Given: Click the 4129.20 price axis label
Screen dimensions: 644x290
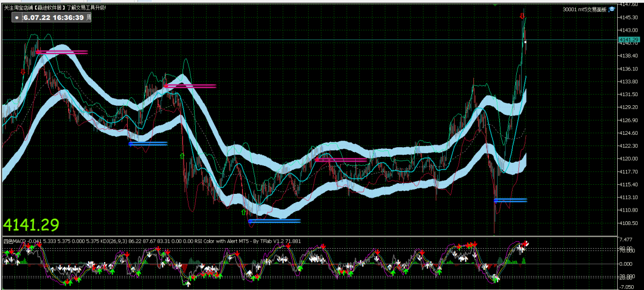Looking at the screenshot, I should tap(629, 107).
